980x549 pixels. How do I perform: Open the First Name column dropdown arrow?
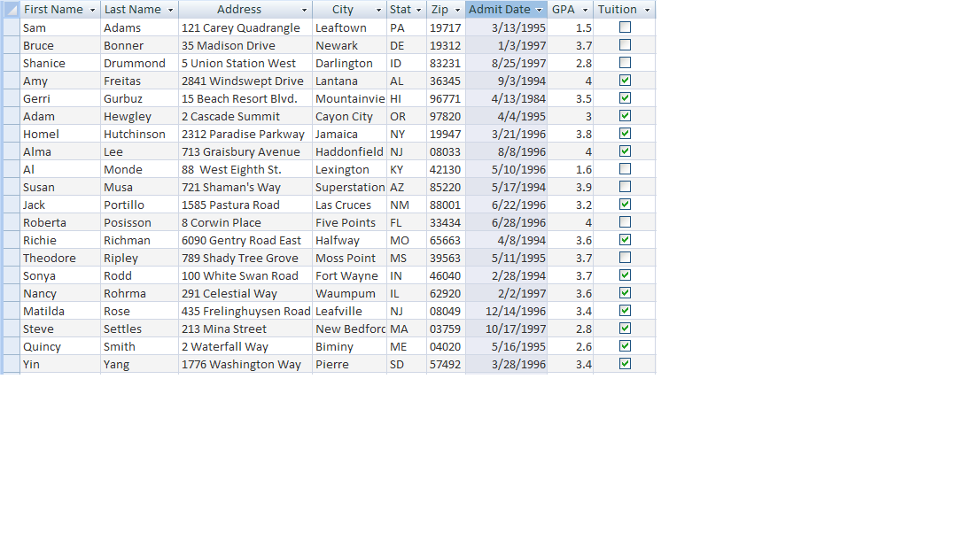pyautogui.click(x=92, y=10)
